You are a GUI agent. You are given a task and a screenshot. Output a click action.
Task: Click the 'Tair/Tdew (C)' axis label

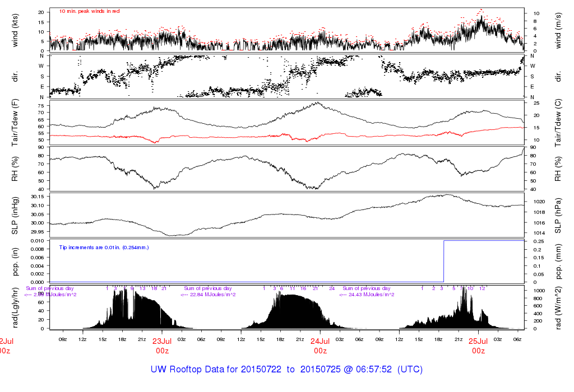tap(558, 123)
